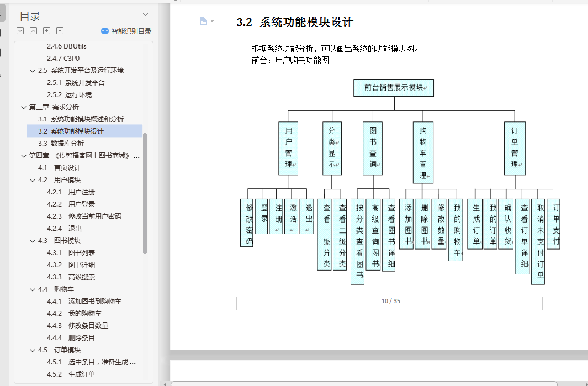Click the minus icon to collapse outline level
Screen dimensions: 588x386
[x=60, y=31]
